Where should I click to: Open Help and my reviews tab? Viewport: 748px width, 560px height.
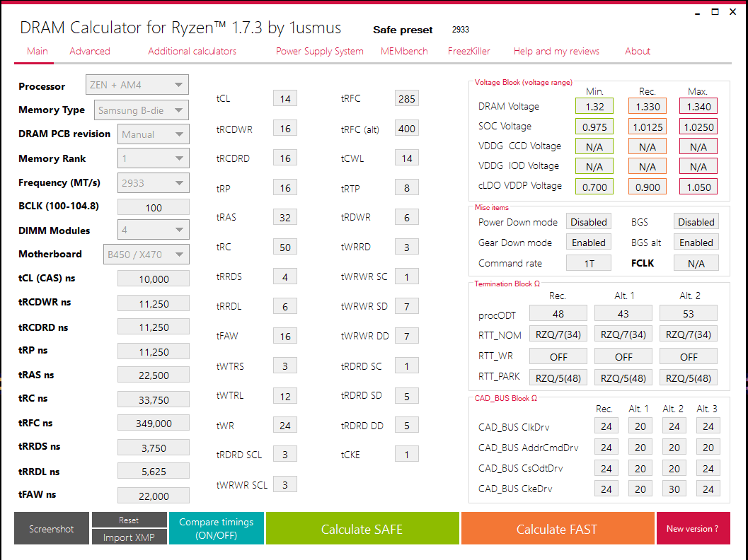tap(556, 51)
